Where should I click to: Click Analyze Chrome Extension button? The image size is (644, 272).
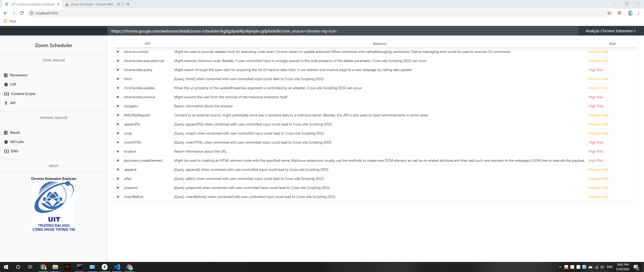pos(611,31)
